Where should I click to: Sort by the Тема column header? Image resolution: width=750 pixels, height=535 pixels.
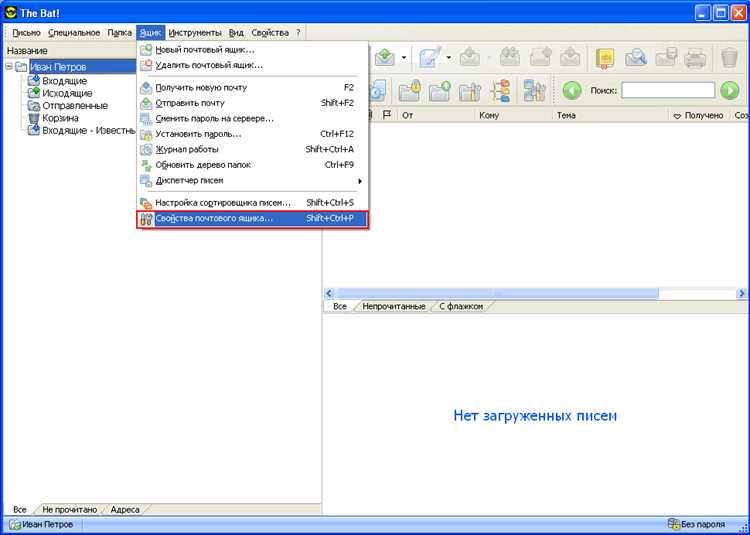610,115
